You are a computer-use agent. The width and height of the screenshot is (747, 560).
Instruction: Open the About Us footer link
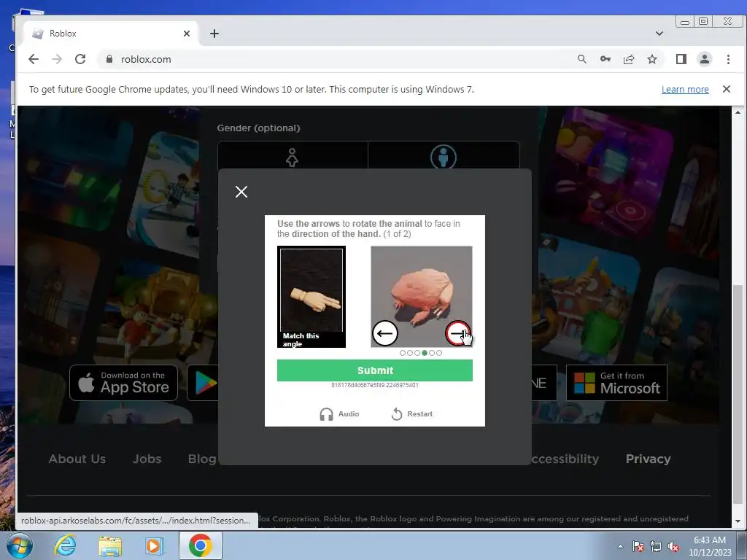click(77, 459)
